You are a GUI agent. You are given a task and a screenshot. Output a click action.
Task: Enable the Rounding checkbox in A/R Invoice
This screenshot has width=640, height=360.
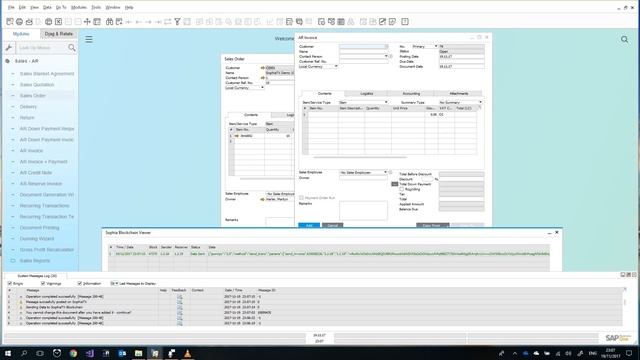pos(402,189)
